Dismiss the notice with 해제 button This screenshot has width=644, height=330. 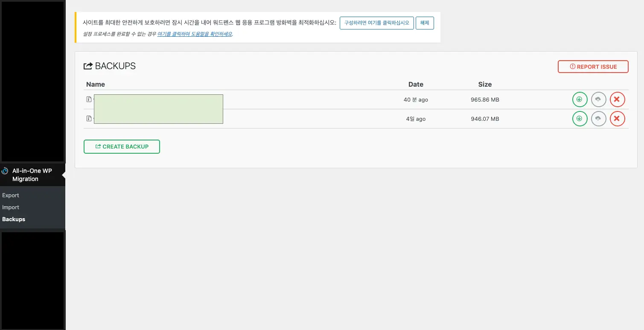[x=425, y=23]
